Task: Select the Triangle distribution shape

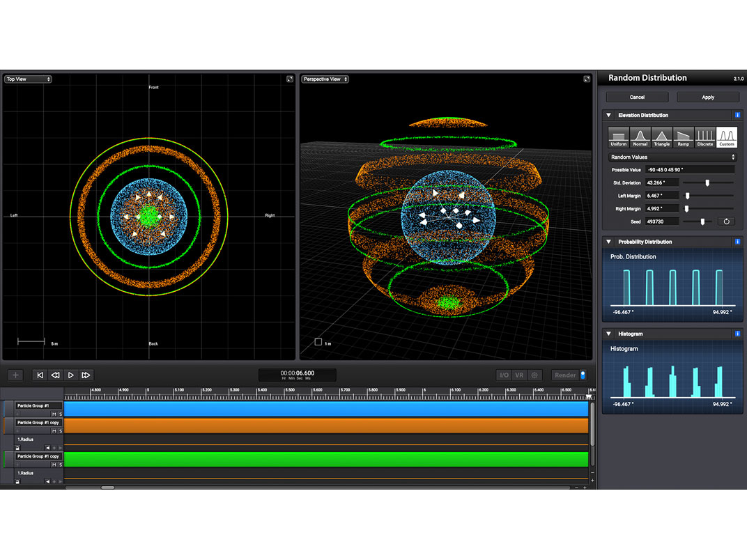Action: 662,137
